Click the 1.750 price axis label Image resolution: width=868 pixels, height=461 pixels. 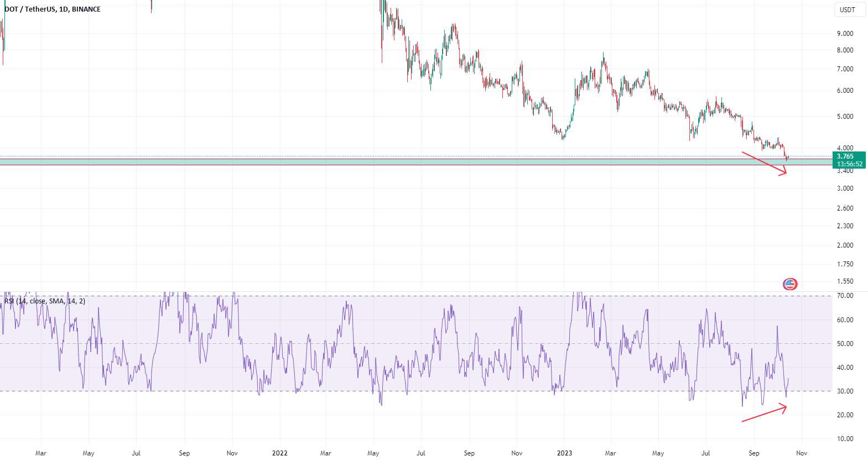tap(845, 264)
